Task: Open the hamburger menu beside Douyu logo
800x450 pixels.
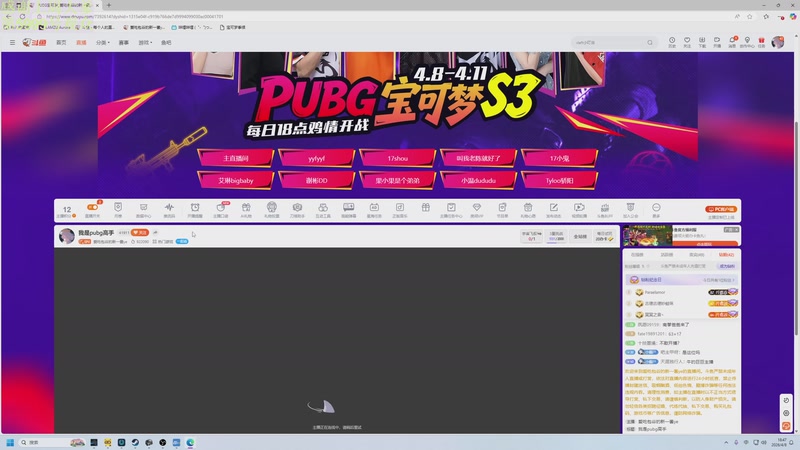Action: click(x=12, y=42)
